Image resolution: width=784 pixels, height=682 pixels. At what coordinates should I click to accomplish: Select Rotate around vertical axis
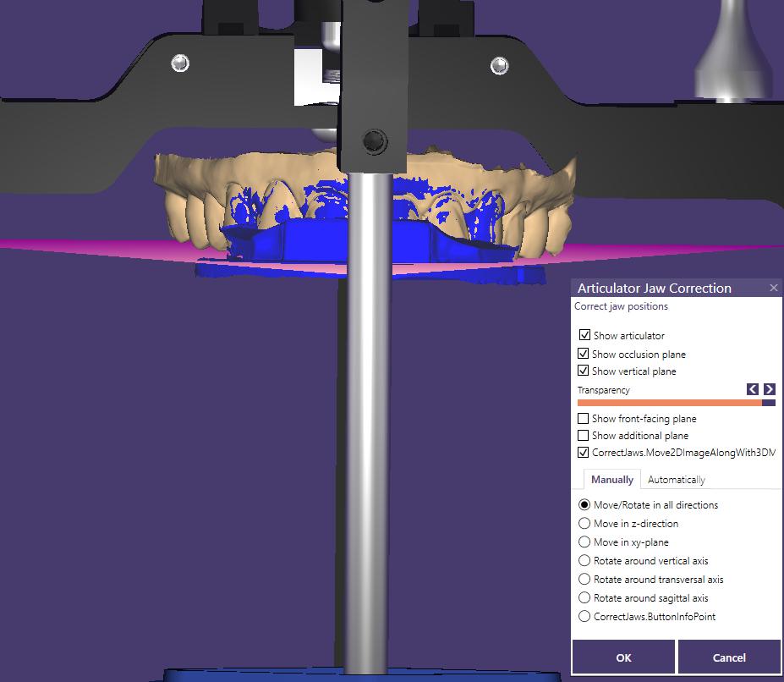[584, 560]
